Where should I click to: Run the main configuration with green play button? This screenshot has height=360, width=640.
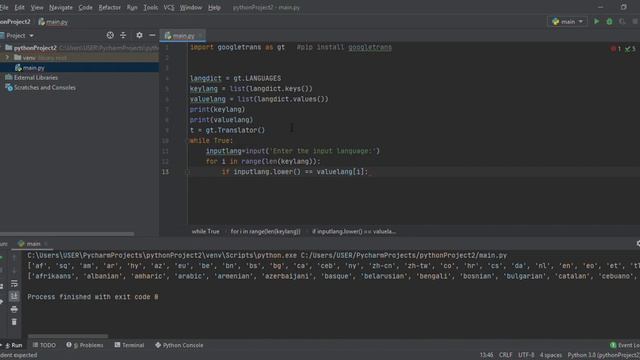pos(596,21)
